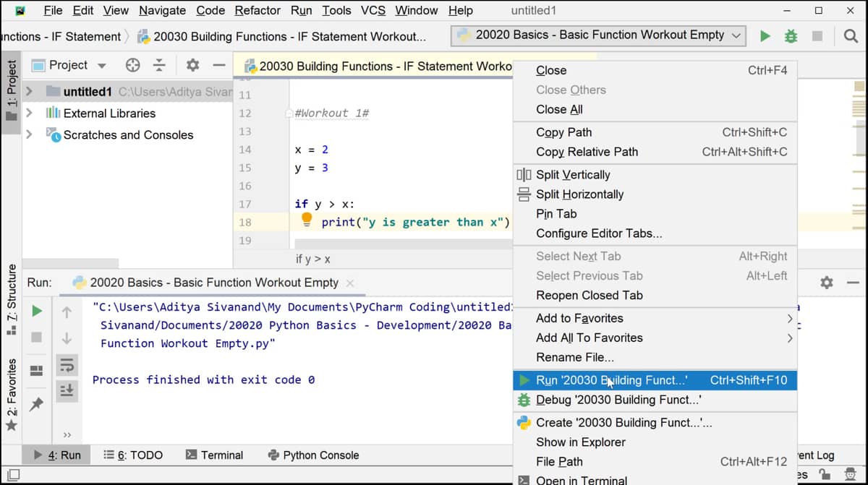The image size is (868, 485).
Task: Open the Python Console tab
Action: [314, 455]
